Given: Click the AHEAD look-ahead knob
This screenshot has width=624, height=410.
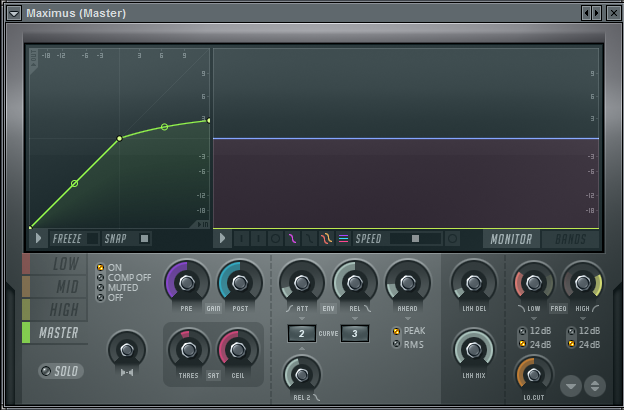Looking at the screenshot, I should (x=407, y=282).
